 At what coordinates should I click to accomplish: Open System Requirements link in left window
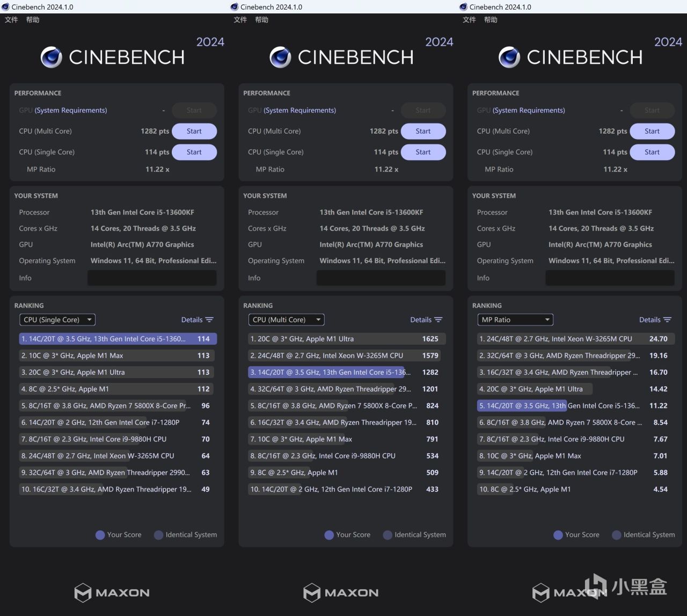(x=71, y=110)
